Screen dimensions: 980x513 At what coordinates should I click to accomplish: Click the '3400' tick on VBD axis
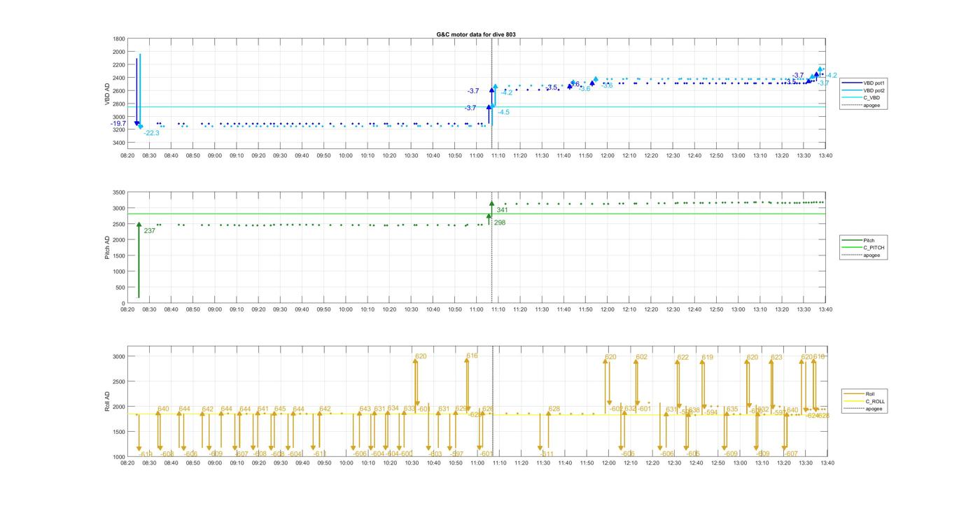coord(119,143)
